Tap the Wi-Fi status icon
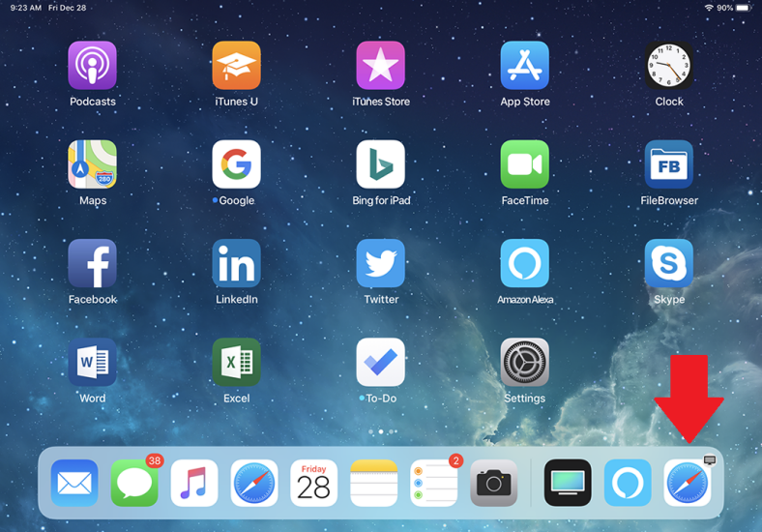762x532 pixels. point(709,8)
